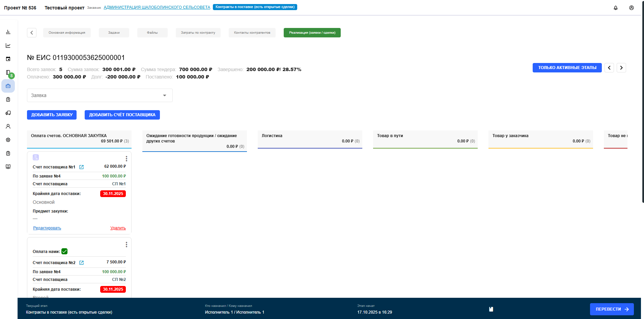Image resolution: width=644 pixels, height=319 pixels.
Task: Open the clipboard icon below settings gear
Action: 8,153
